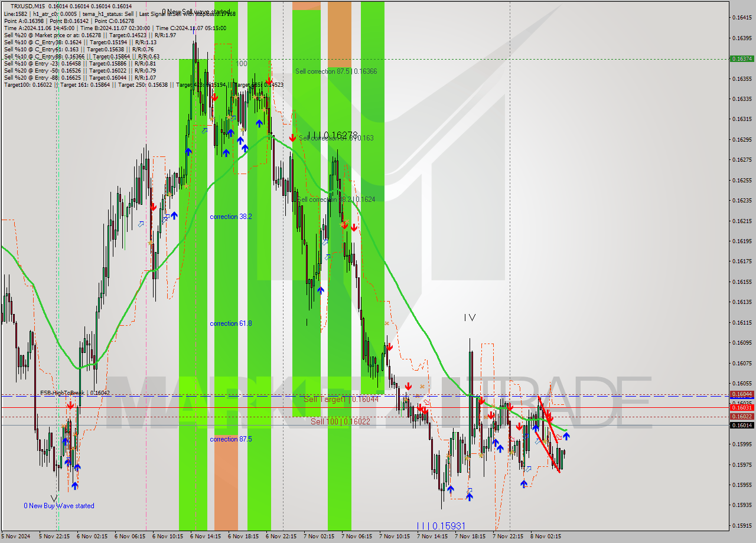Click the '0 New Buy Wave started' label

(x=59, y=506)
